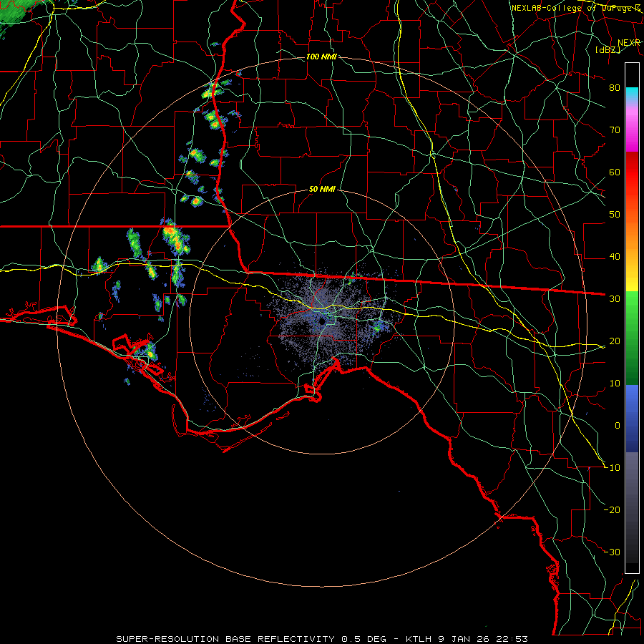This screenshot has width=644, height=644.
Task: Click the -10 dBZ scale label
Action: point(612,467)
